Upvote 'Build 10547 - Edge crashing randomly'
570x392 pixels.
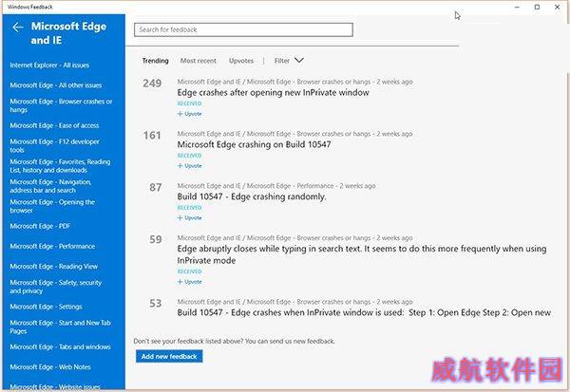tap(189, 218)
